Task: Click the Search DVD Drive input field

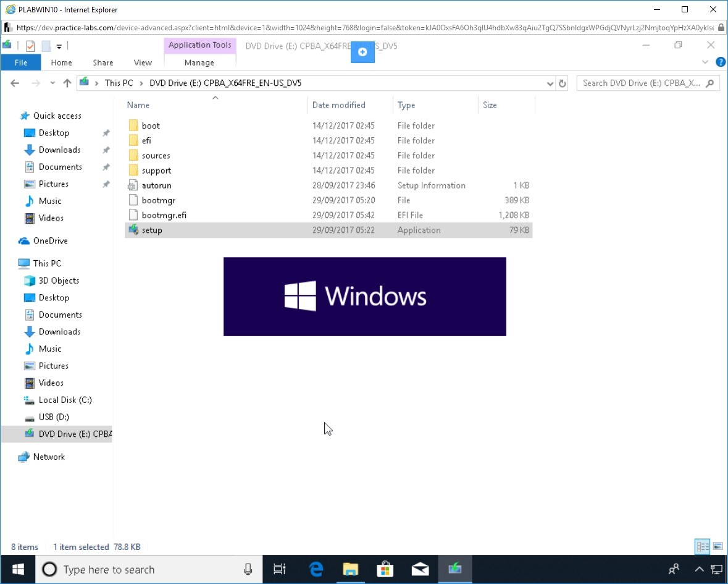Action: coord(641,83)
